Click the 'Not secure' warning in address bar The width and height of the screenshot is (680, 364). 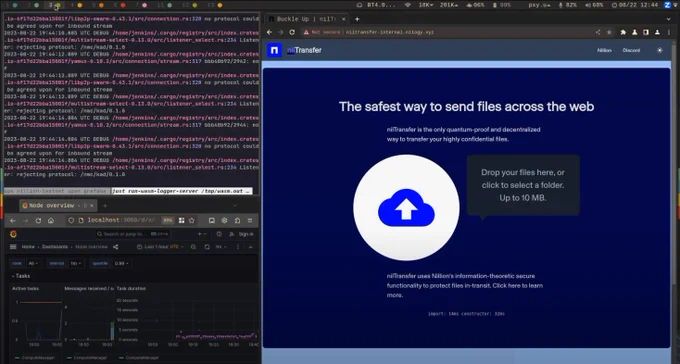[322, 32]
